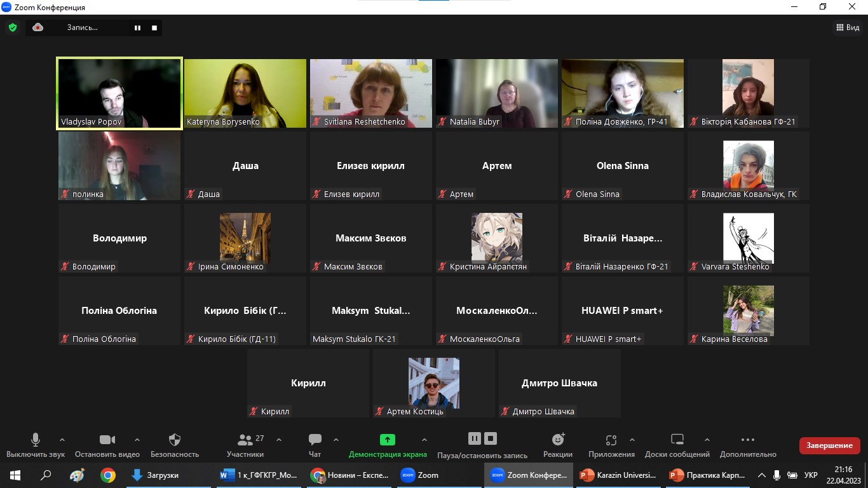Open the Вид view menu
Screen dimensions: 868x488
click(x=847, y=27)
